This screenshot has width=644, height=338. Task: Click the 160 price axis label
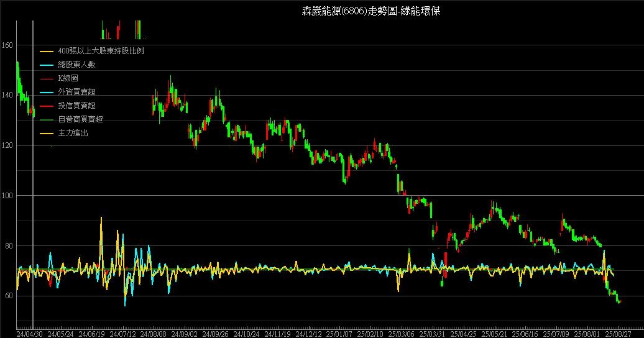tap(7, 45)
